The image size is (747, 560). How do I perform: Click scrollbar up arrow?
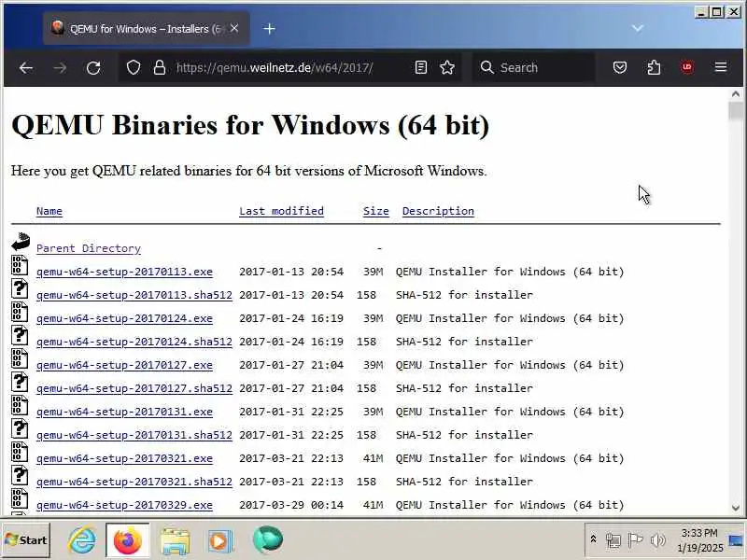coord(736,94)
